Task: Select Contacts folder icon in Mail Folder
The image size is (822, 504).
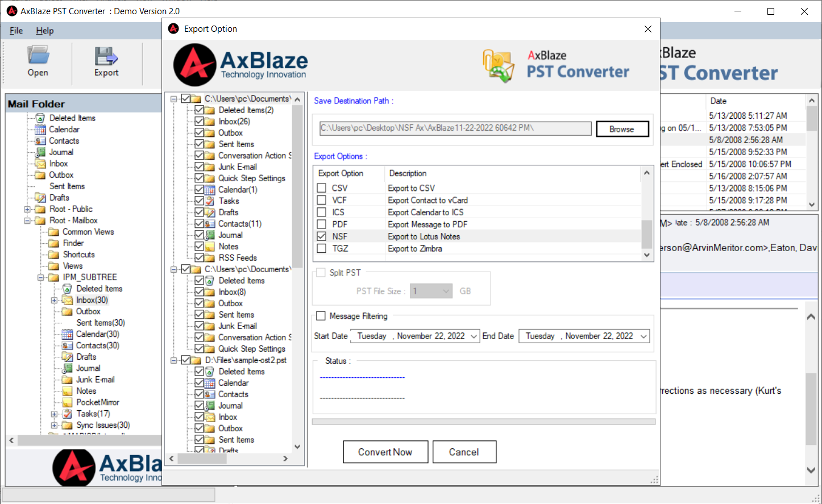Action: (x=40, y=141)
